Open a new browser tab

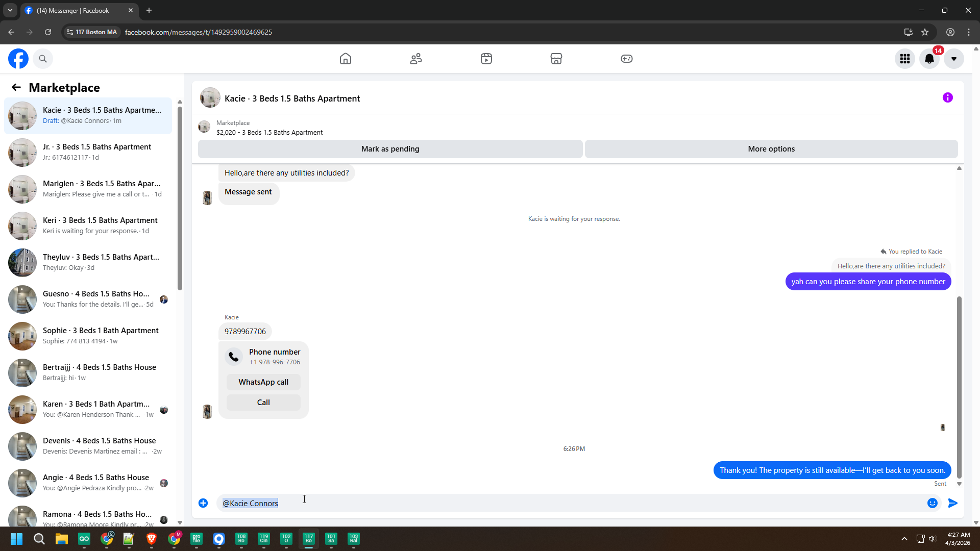click(149, 10)
